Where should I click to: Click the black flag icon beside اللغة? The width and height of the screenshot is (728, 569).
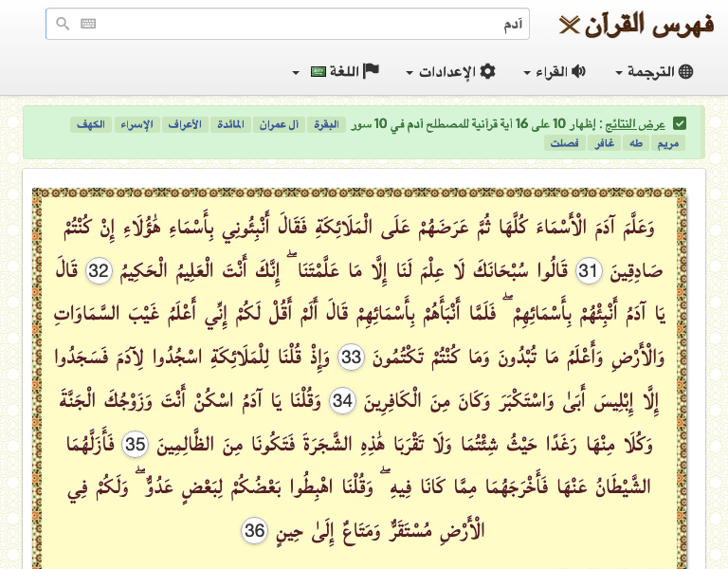click(x=372, y=71)
